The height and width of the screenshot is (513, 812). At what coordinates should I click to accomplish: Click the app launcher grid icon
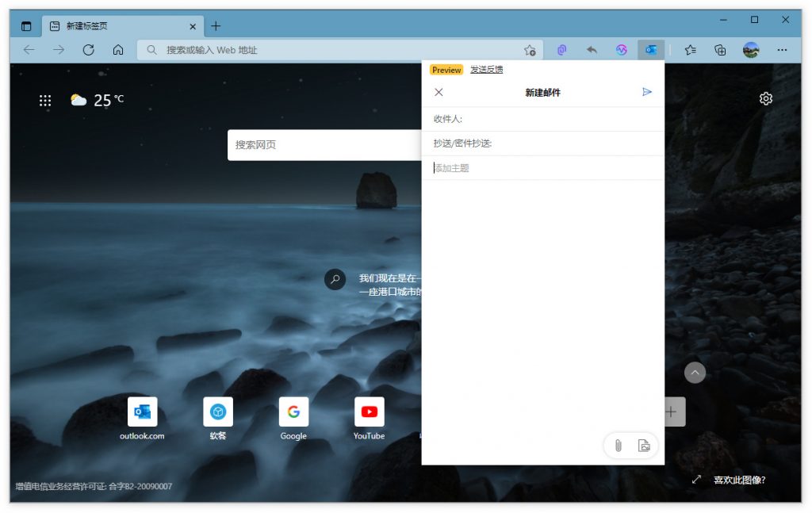(44, 100)
